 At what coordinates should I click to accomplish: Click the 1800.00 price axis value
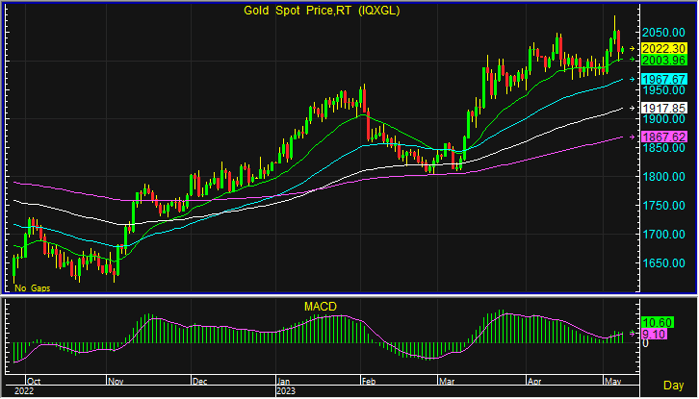click(663, 177)
